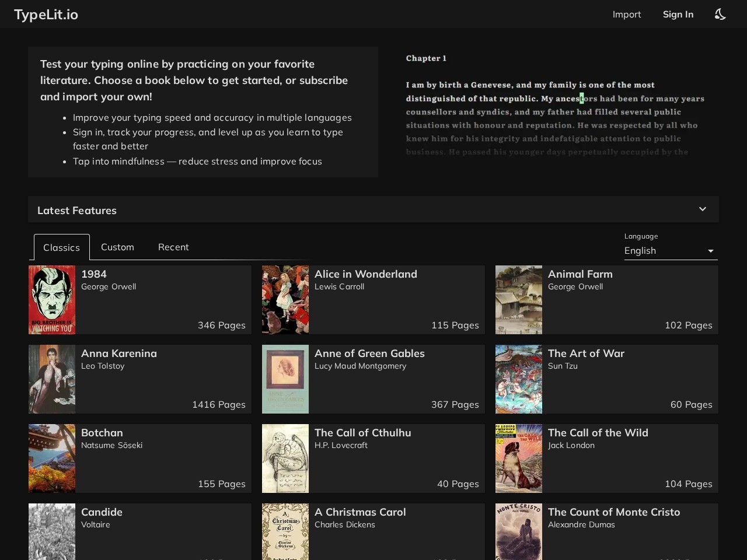Click the highlighted typing cursor in preview
Screen dimensions: 747x560
click(582, 98)
